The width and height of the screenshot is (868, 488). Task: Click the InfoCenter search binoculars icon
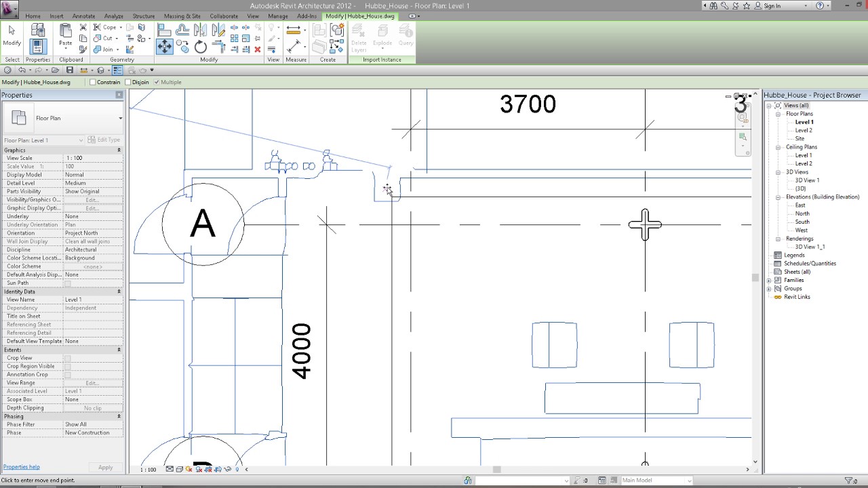coord(713,5)
